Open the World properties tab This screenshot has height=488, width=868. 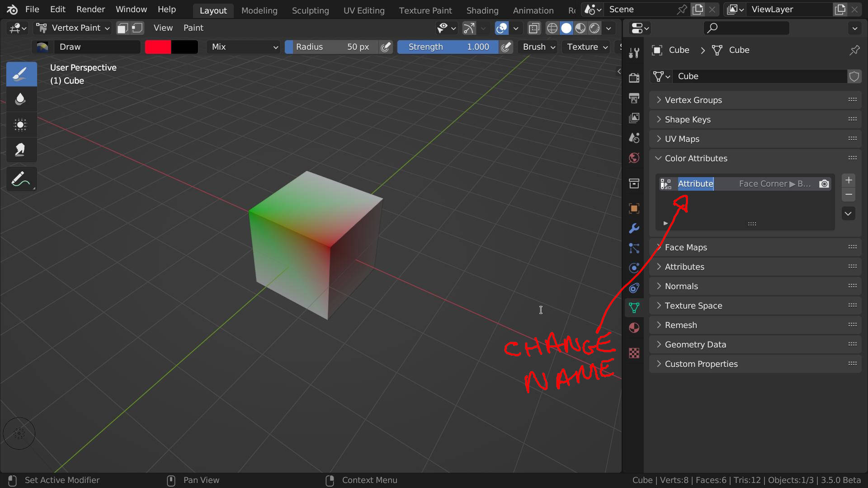point(634,158)
